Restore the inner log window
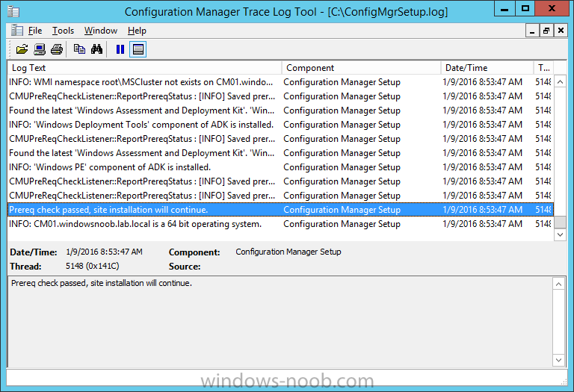 click(546, 31)
